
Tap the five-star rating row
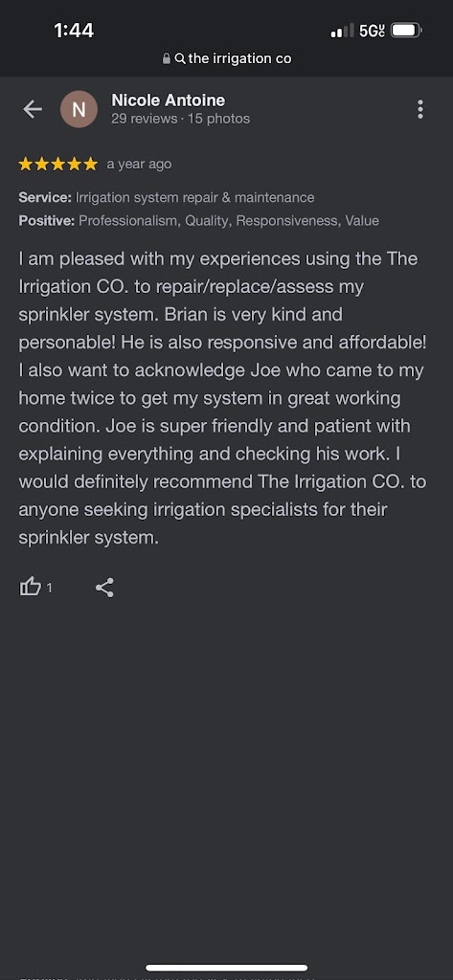tap(58, 165)
